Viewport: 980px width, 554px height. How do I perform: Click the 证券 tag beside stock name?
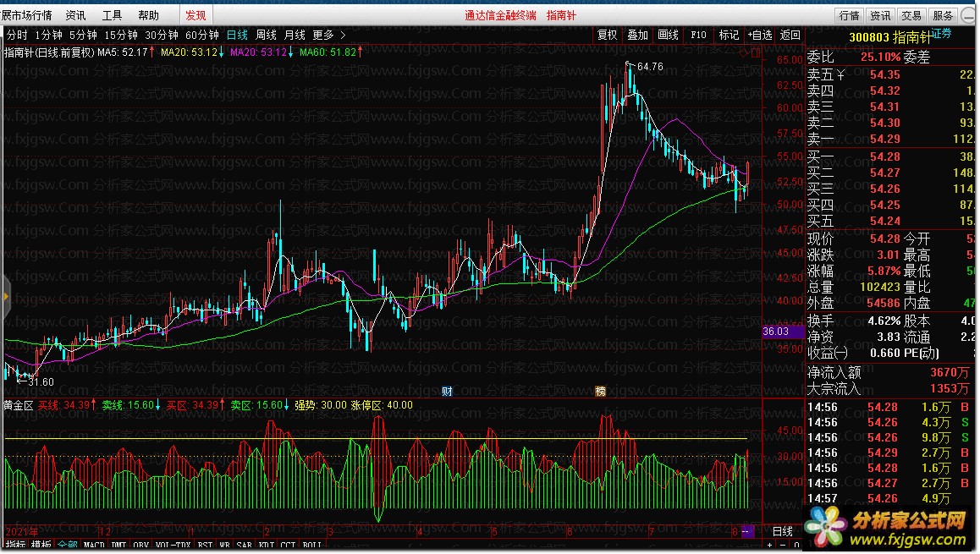point(941,32)
